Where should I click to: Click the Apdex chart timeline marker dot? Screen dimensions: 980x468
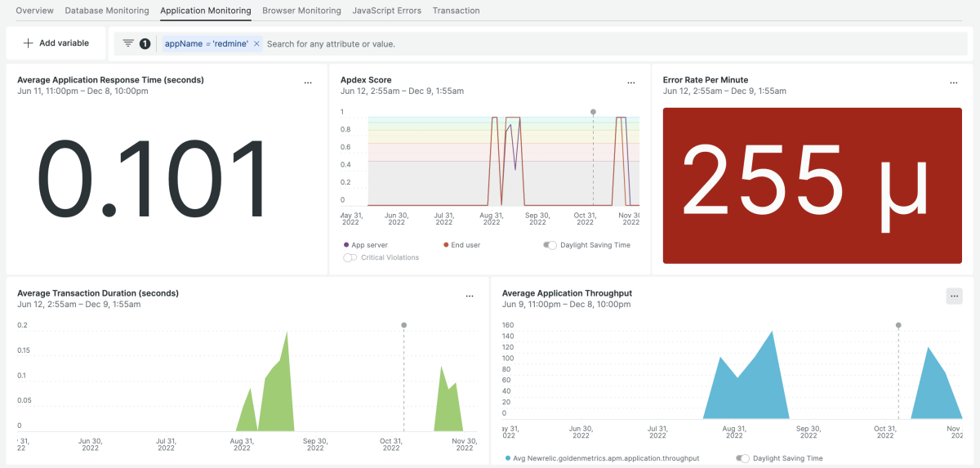593,111
